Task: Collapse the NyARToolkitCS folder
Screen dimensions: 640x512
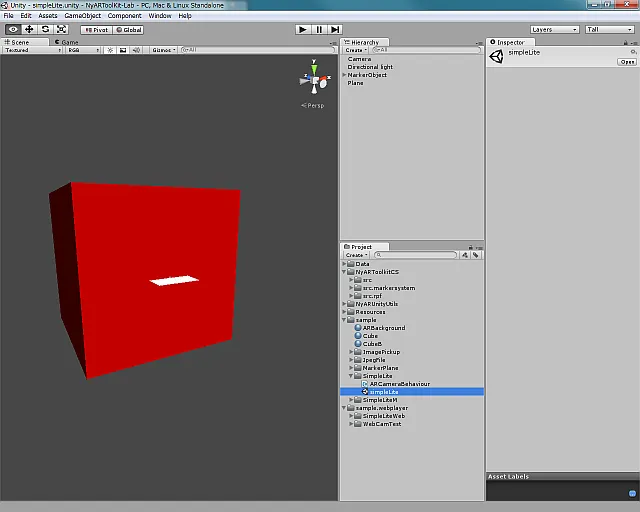Action: (x=344, y=272)
